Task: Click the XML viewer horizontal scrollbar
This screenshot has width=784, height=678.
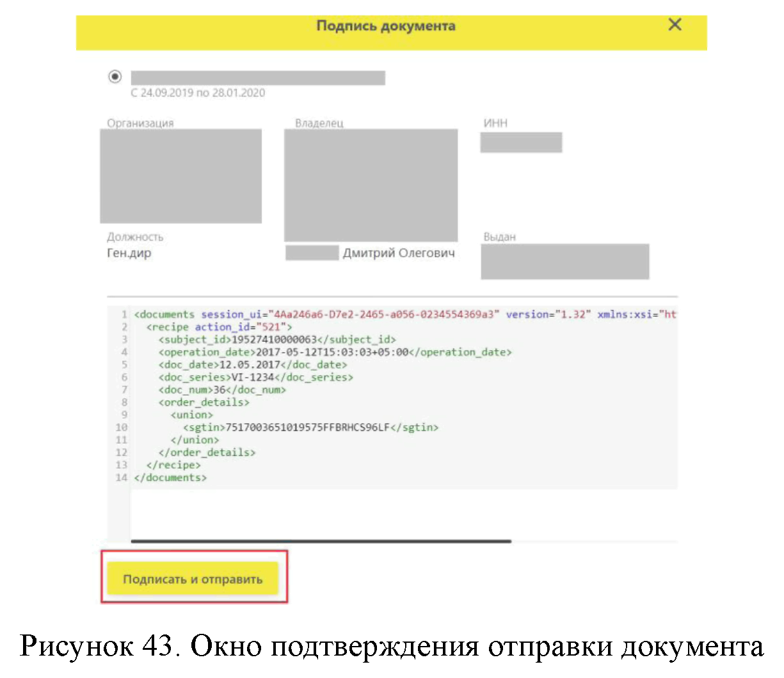Action: [321, 542]
